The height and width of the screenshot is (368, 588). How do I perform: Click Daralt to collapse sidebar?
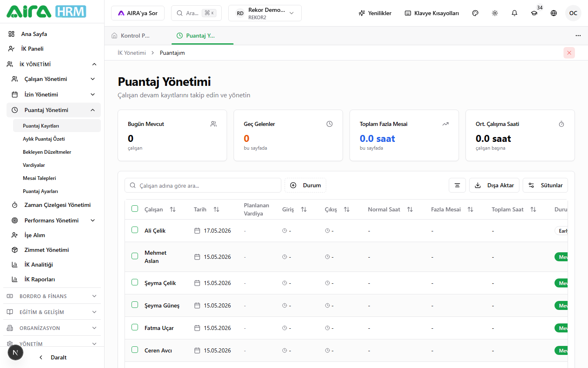tap(53, 357)
